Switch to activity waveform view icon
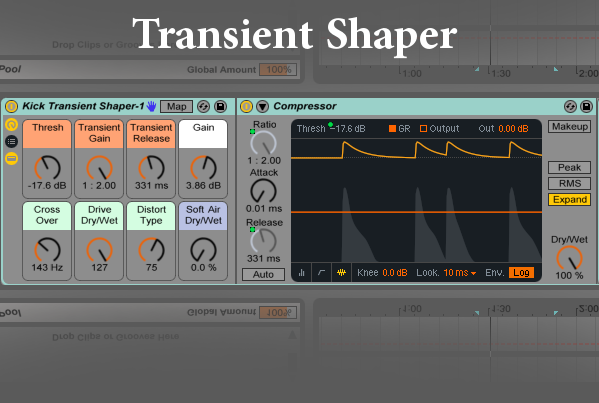 pyautogui.click(x=342, y=272)
